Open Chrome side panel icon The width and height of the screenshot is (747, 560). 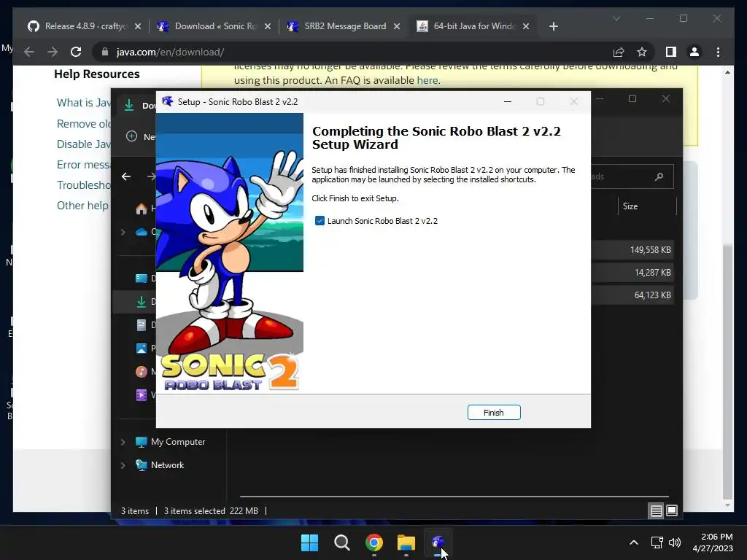[x=671, y=52]
